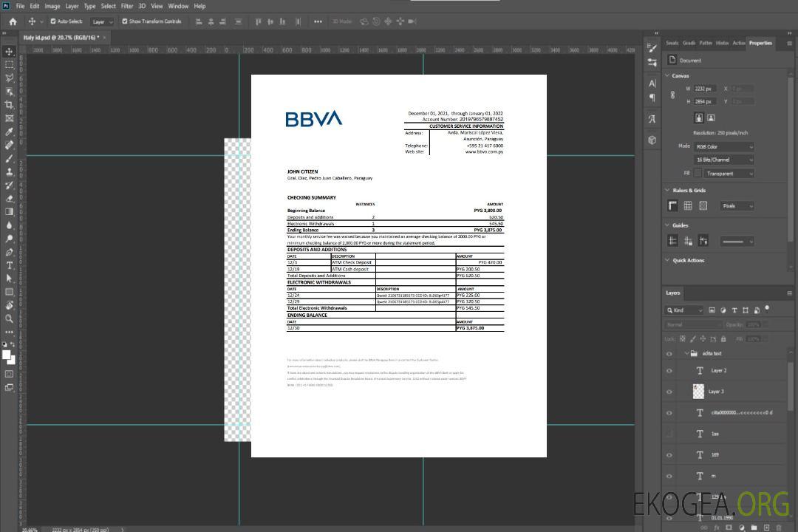Open the Window menu
This screenshot has width=798, height=532.
pyautogui.click(x=178, y=6)
